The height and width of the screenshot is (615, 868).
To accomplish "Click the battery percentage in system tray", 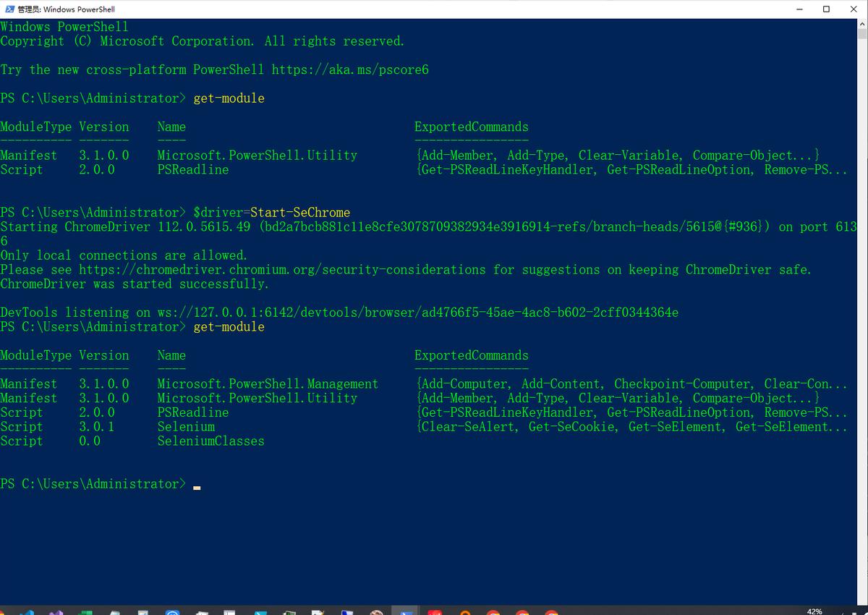I will 814,611.
